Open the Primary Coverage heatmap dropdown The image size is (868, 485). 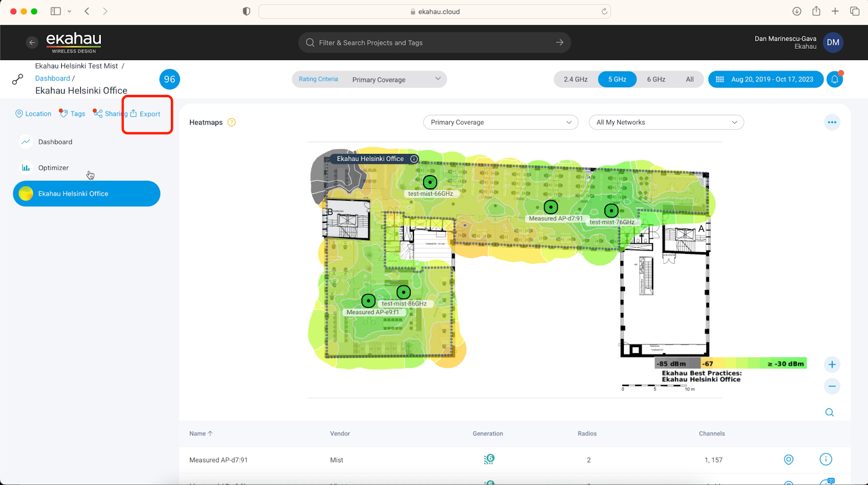pos(500,122)
